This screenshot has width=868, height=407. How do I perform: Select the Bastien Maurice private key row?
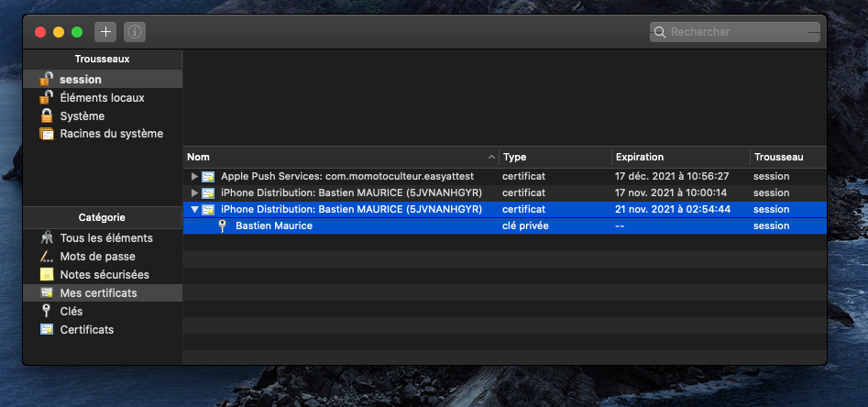pyautogui.click(x=273, y=225)
